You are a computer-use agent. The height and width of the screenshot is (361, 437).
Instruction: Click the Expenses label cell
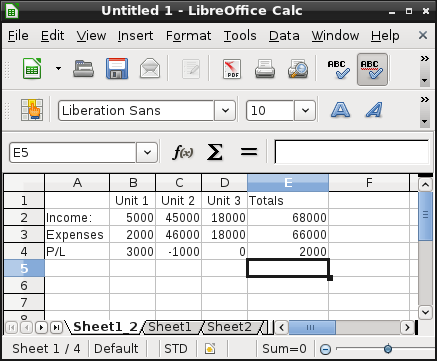coord(77,234)
